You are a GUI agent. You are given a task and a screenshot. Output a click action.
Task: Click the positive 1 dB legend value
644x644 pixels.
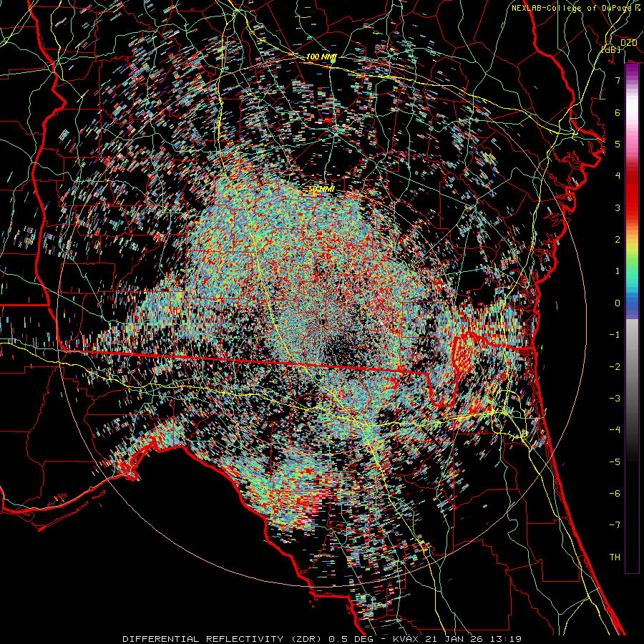tap(618, 271)
